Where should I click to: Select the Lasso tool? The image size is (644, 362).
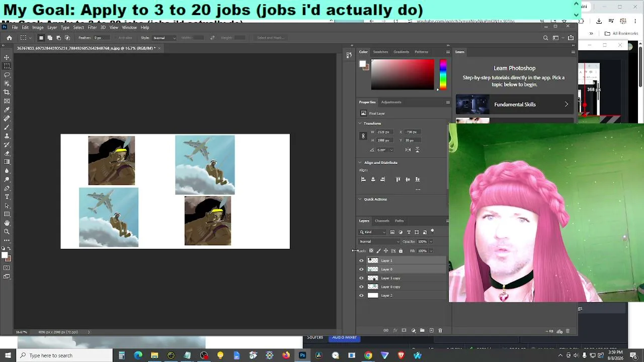[x=7, y=74]
